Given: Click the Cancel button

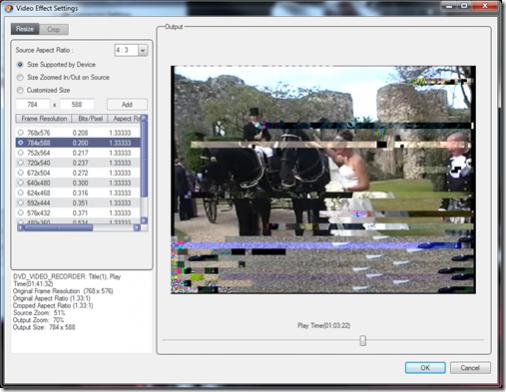Looking at the screenshot, I should click(470, 368).
